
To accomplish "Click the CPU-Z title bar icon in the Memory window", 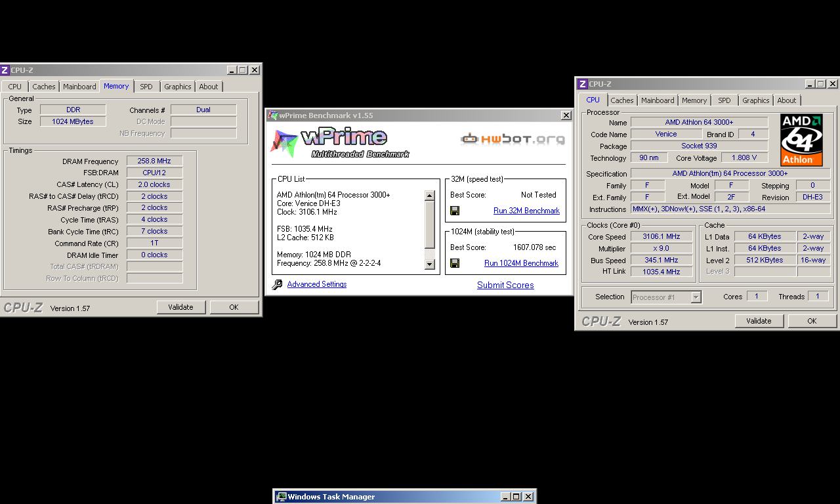I will (5, 70).
